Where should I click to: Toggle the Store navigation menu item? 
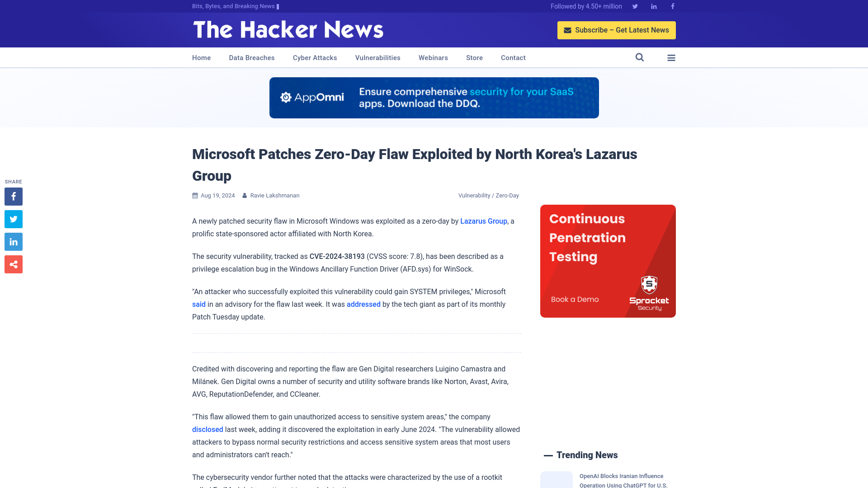[x=474, y=57]
